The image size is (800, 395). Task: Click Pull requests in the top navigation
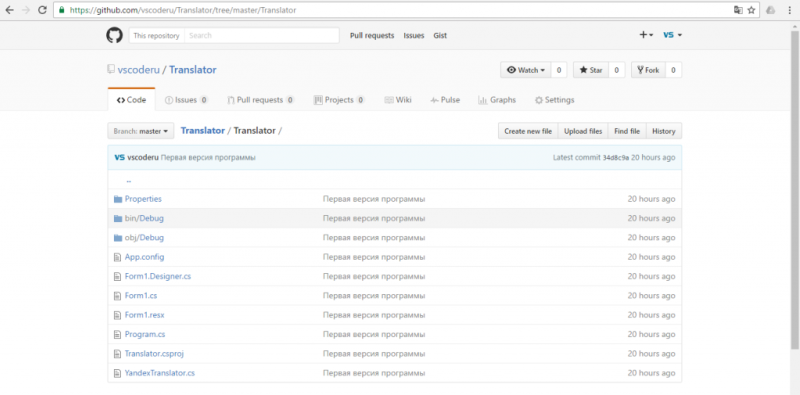372,35
